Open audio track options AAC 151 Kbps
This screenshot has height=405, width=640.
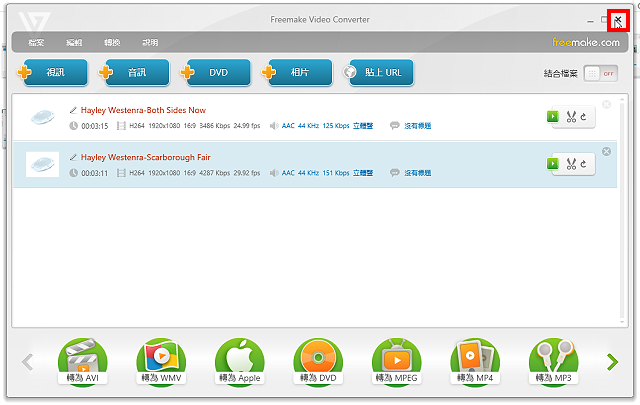(327, 173)
